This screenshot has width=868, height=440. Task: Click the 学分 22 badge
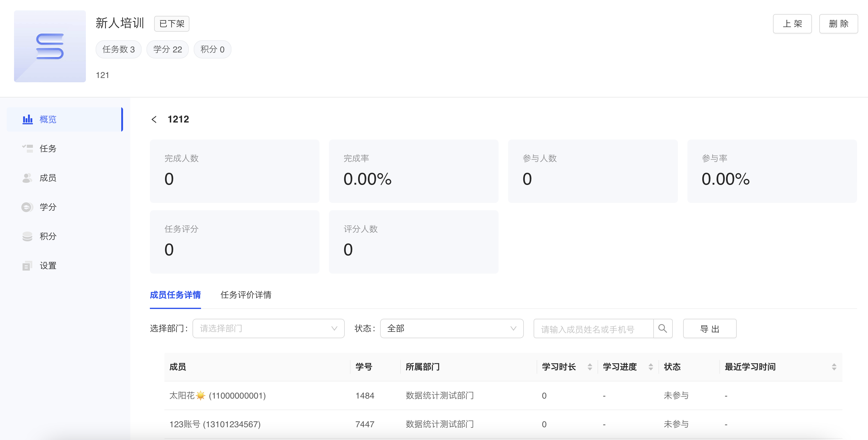168,49
